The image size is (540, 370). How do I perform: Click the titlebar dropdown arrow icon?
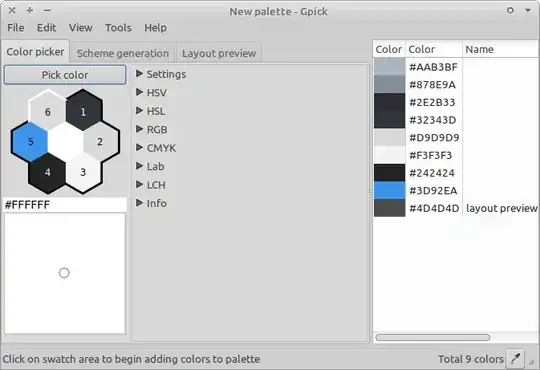528,10
